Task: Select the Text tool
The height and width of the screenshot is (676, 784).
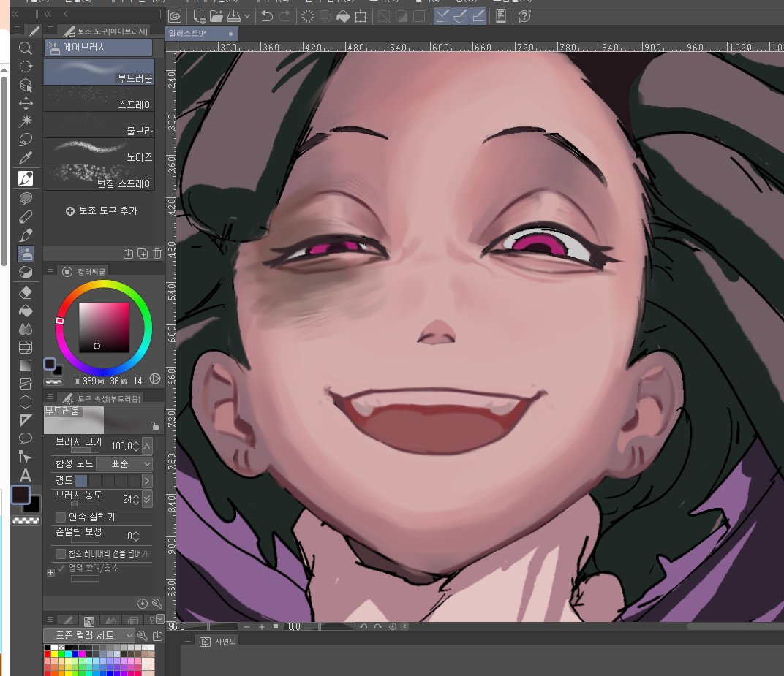Action: coord(26,475)
